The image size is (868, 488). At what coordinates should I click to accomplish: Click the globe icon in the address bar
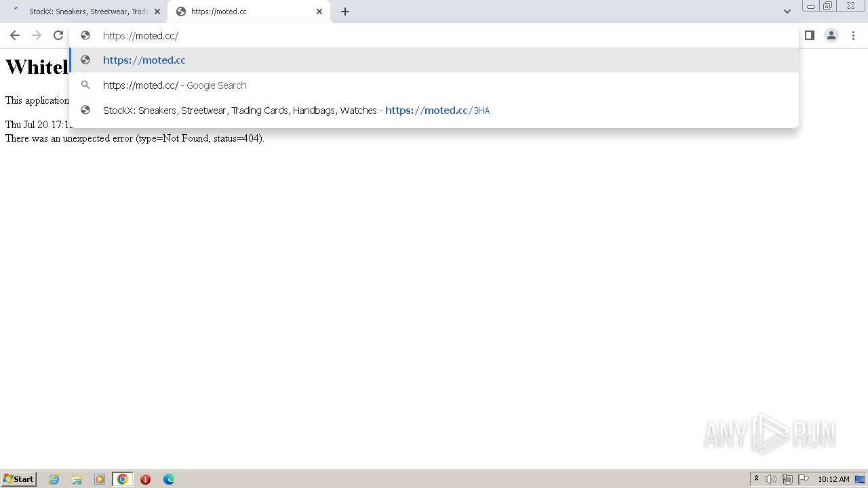click(85, 35)
